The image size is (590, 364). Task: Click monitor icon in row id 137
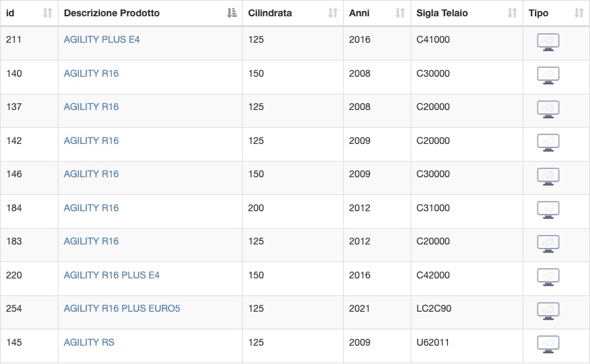tap(548, 109)
